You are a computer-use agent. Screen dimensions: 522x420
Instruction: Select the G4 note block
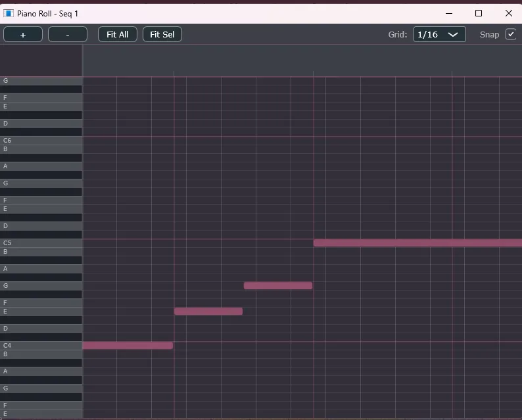277,285
